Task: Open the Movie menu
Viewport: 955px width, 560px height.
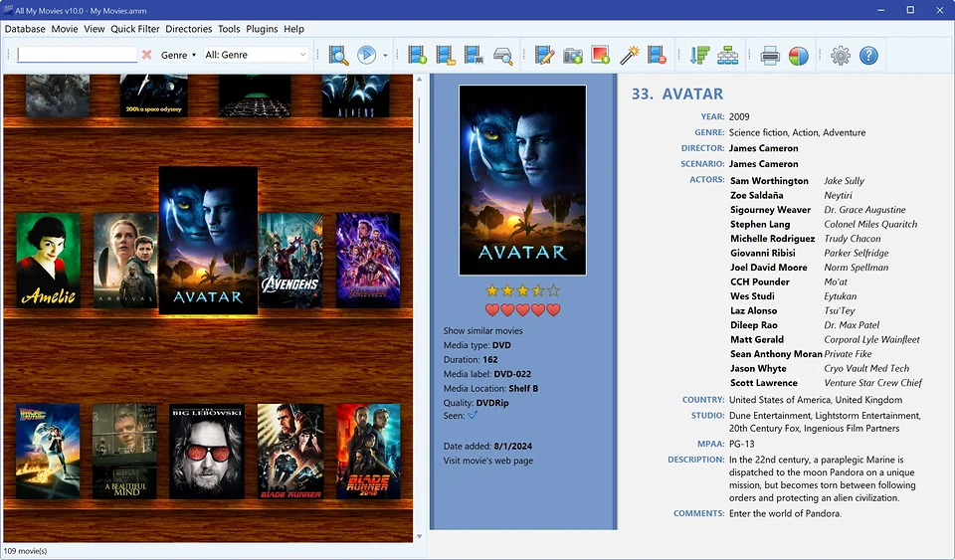Action: [65, 29]
